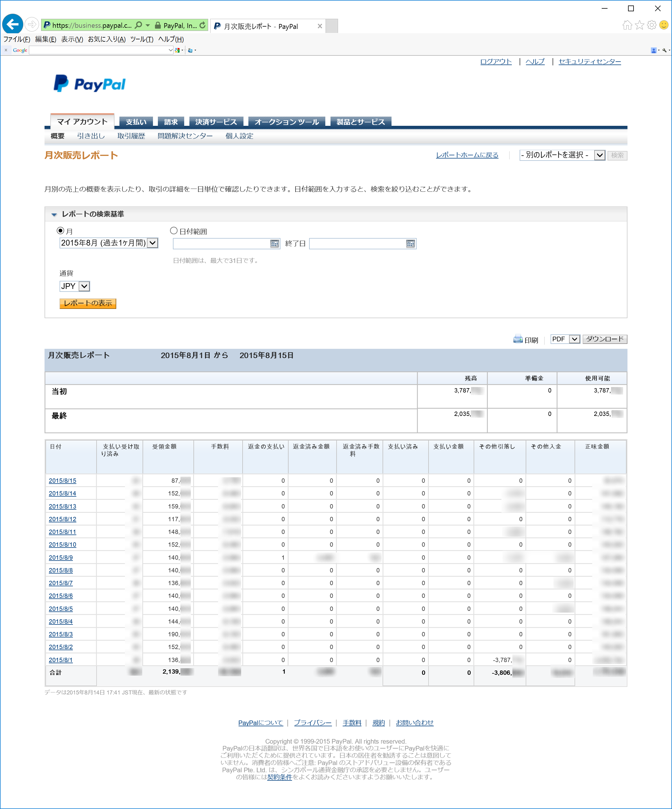
Task: Open the start date calendar picker icon
Action: (x=274, y=244)
